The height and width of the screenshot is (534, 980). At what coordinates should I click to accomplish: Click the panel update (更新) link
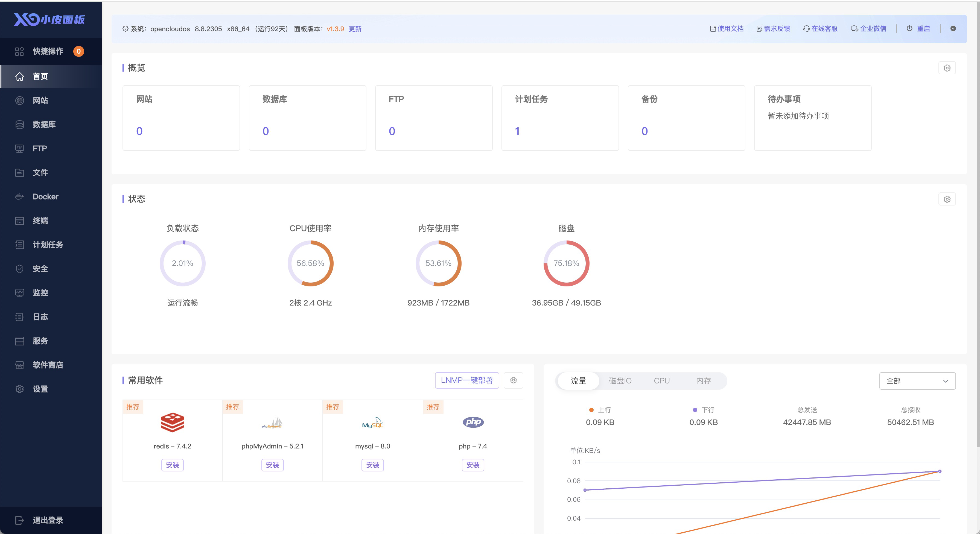(x=355, y=29)
